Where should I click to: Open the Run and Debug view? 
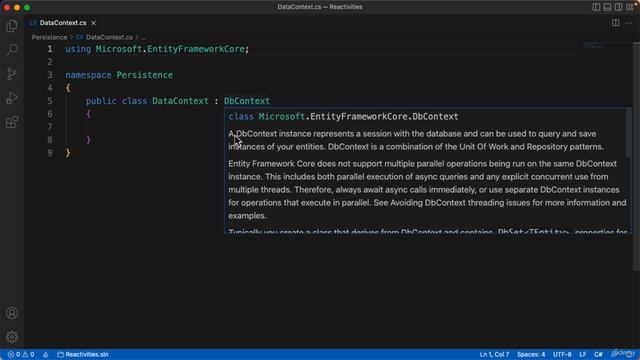click(x=12, y=98)
